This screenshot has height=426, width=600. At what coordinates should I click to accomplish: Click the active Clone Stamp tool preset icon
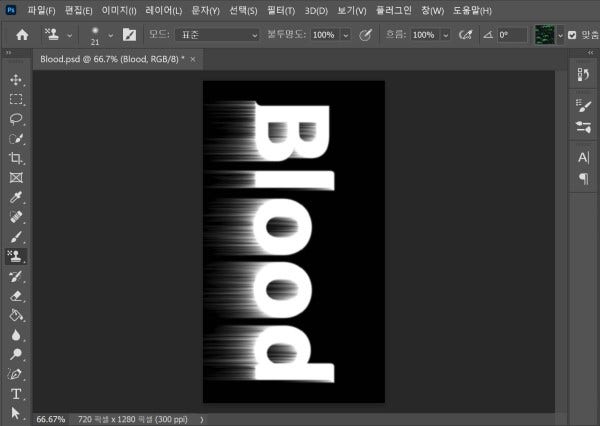(52, 35)
